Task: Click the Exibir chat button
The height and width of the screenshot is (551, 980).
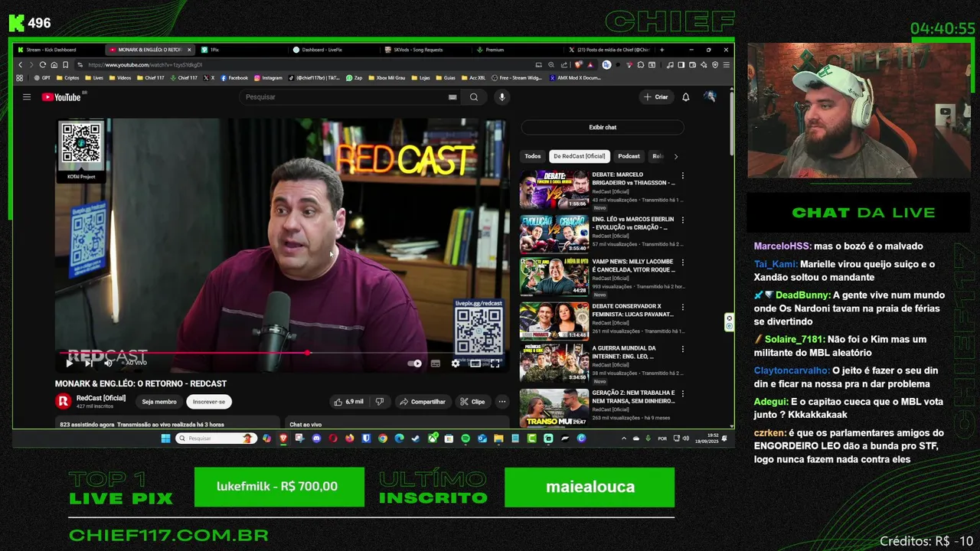Action: click(603, 128)
